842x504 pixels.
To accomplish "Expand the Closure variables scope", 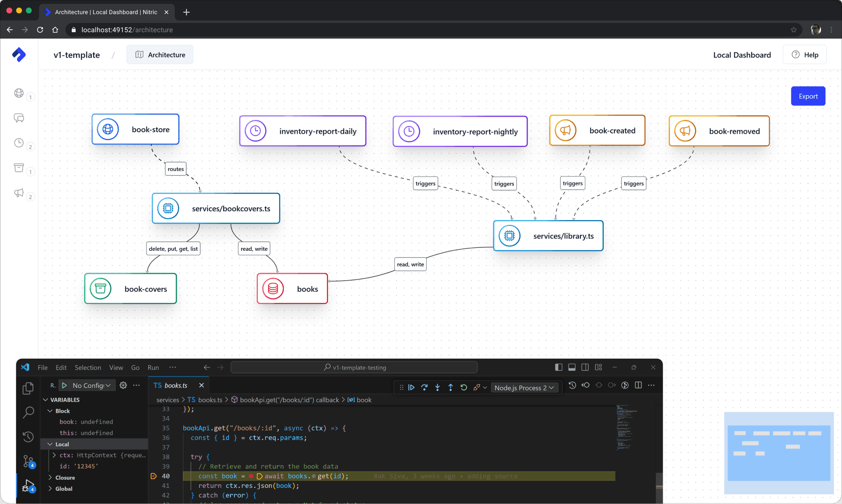I will tap(65, 478).
